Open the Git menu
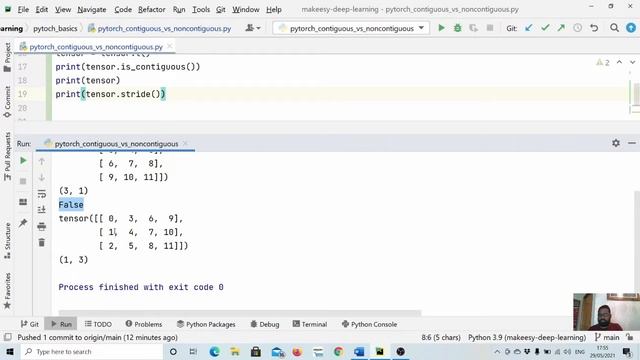Image resolution: width=640 pixels, height=360 pixels. tap(221, 9)
